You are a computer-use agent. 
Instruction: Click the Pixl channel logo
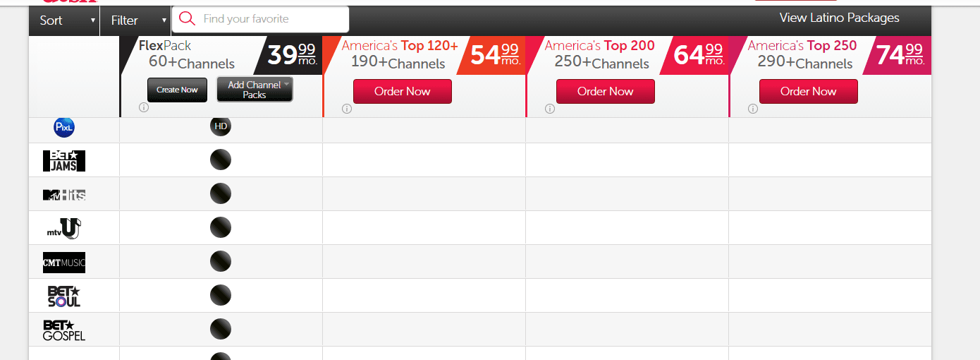pos(64,128)
